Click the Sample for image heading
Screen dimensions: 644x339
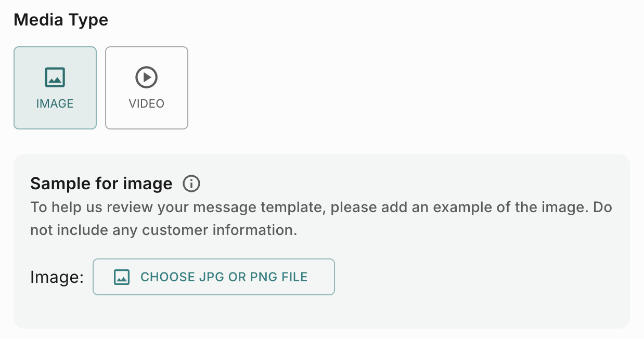tap(101, 184)
